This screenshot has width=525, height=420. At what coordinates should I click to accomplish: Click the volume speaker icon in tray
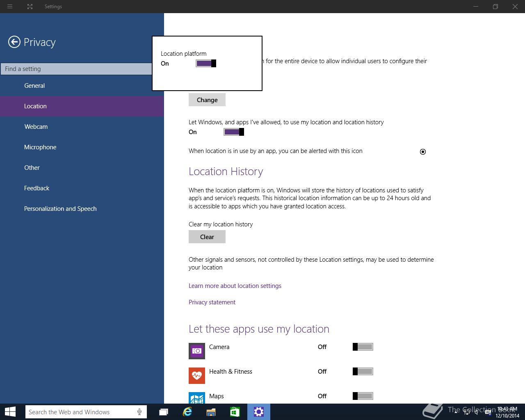[x=477, y=412]
